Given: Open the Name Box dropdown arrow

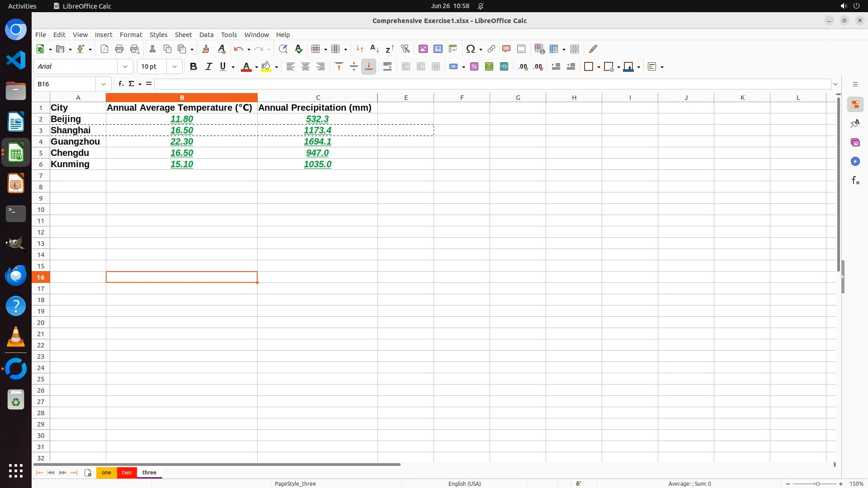Looking at the screenshot, I should point(104,84).
